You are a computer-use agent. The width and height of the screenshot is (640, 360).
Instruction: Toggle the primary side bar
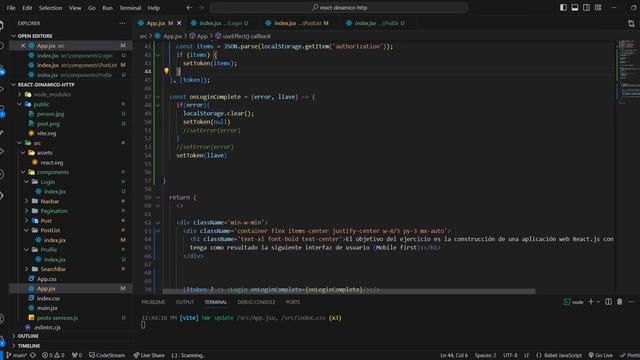coord(563,7)
